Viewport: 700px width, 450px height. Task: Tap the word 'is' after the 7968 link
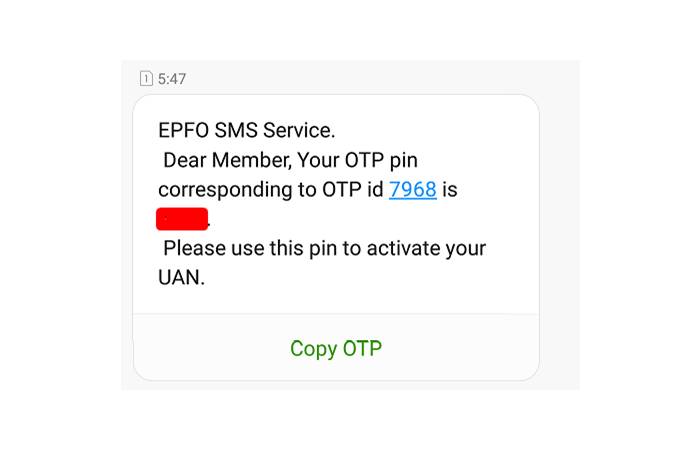pyautogui.click(x=450, y=189)
